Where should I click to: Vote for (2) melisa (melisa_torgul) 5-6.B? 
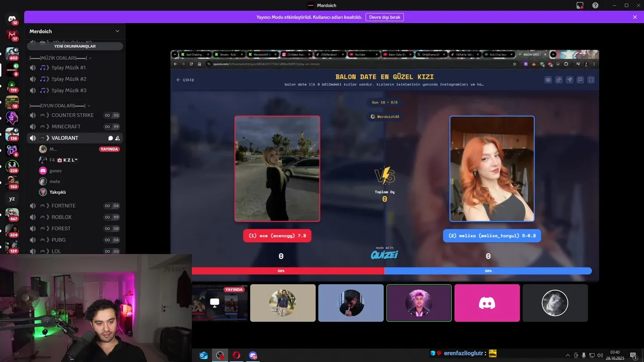[492, 235]
